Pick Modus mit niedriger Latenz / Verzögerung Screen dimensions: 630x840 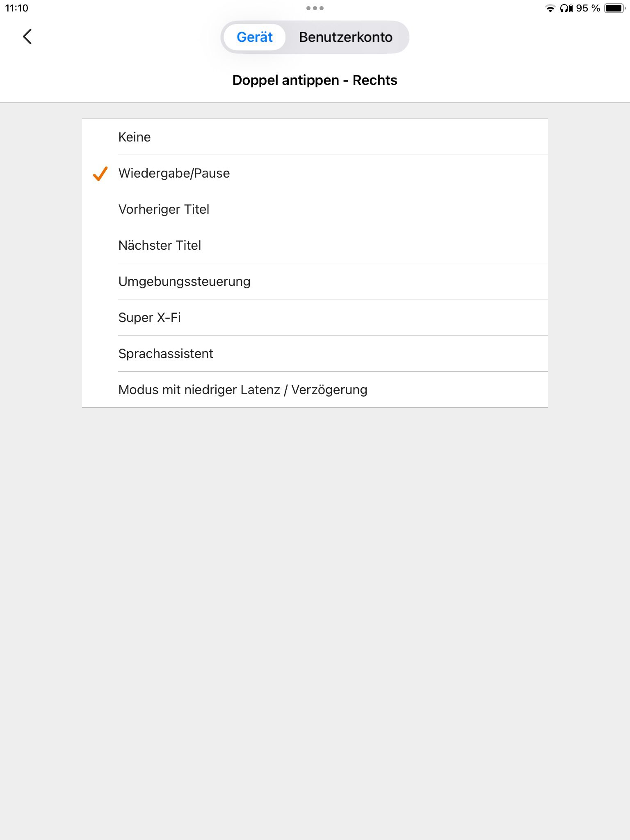(242, 390)
